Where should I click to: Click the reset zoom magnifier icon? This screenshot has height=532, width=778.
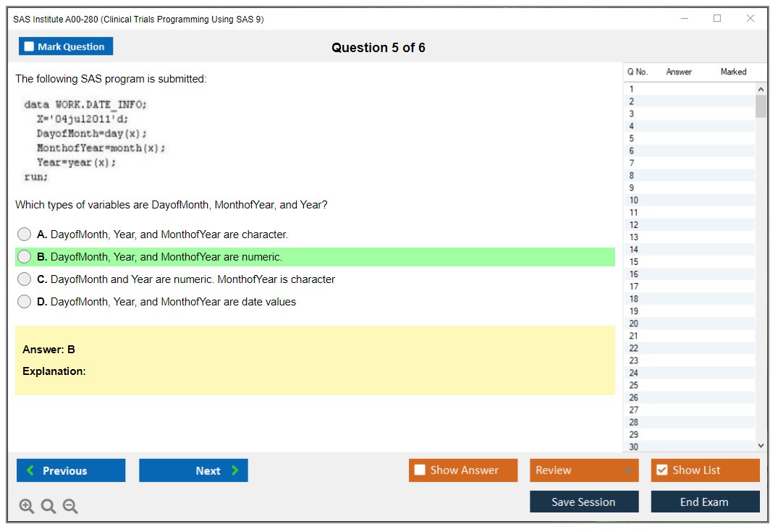point(48,507)
